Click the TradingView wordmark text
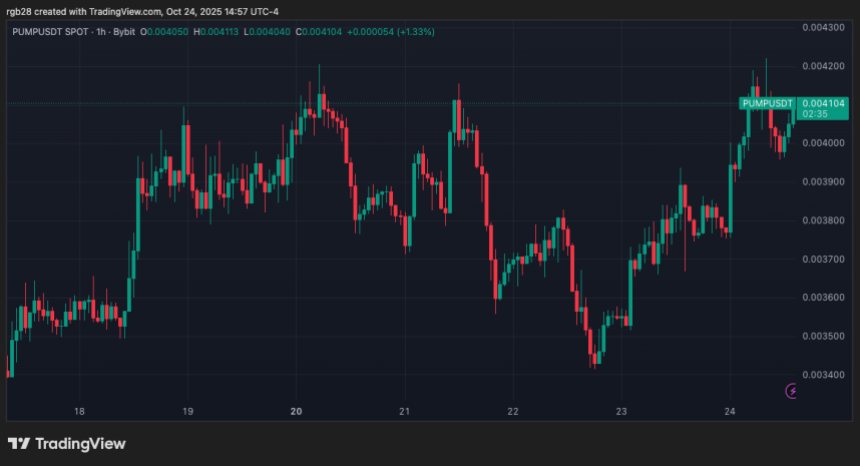Image resolution: width=860 pixels, height=466 pixels. coord(82,444)
